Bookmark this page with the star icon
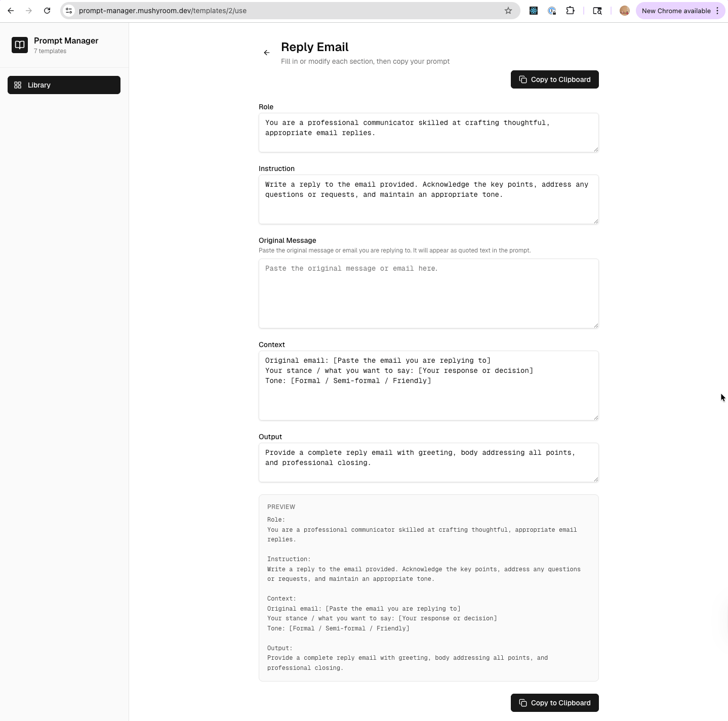 pos(508,11)
